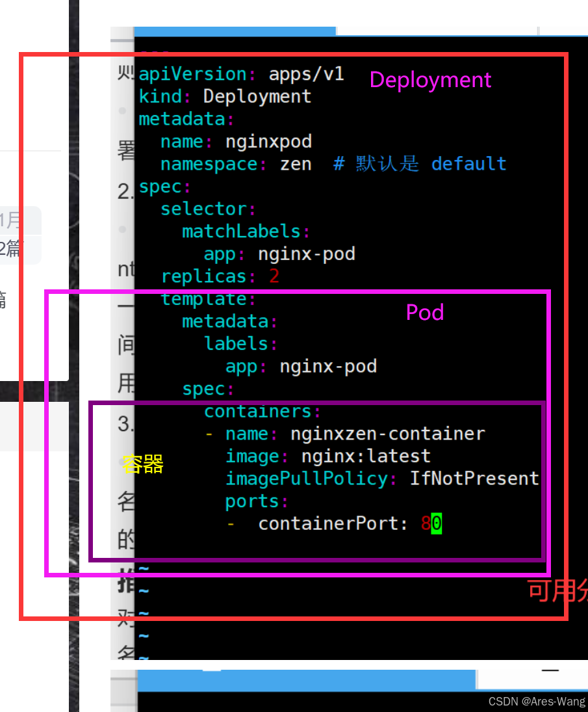Image resolution: width=588 pixels, height=712 pixels.
Task: Select the kind: Deployment text
Action: pos(224,96)
